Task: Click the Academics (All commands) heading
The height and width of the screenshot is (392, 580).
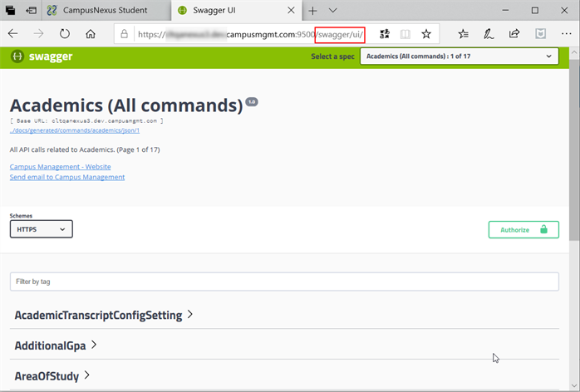Action: coord(126,105)
